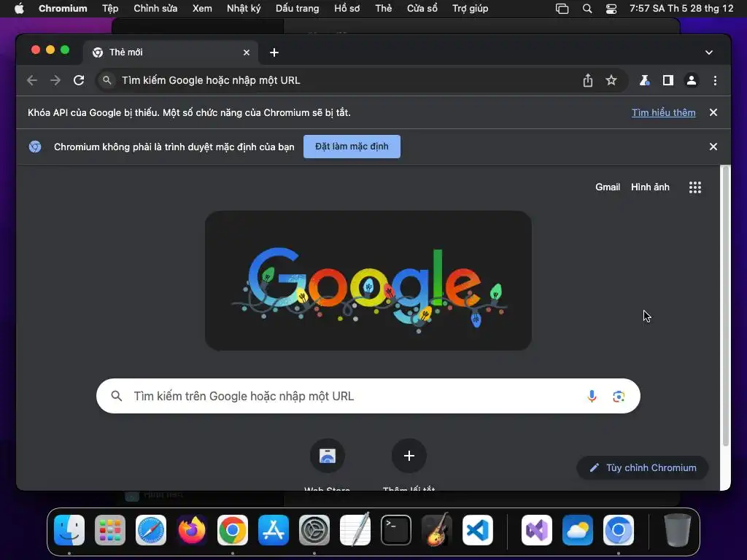Open Terminal from the Dock
This screenshot has height=560, width=747.
(396, 530)
